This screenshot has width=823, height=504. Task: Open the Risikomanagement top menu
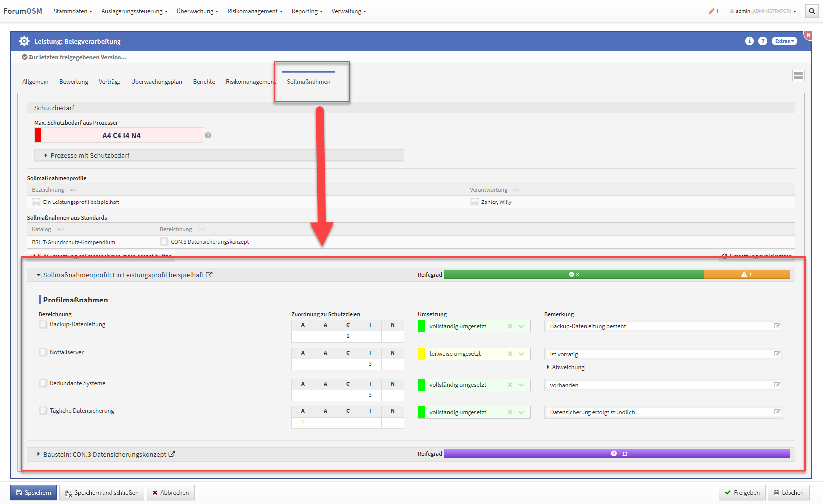tap(254, 11)
